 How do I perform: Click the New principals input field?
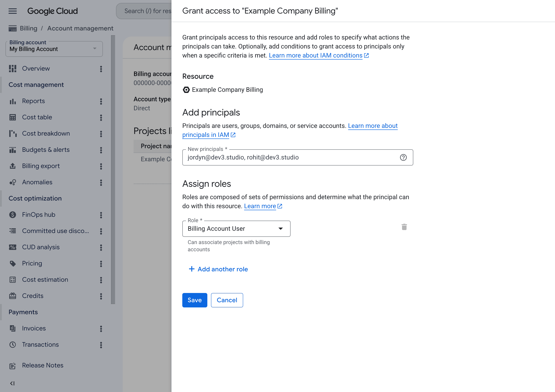(298, 158)
